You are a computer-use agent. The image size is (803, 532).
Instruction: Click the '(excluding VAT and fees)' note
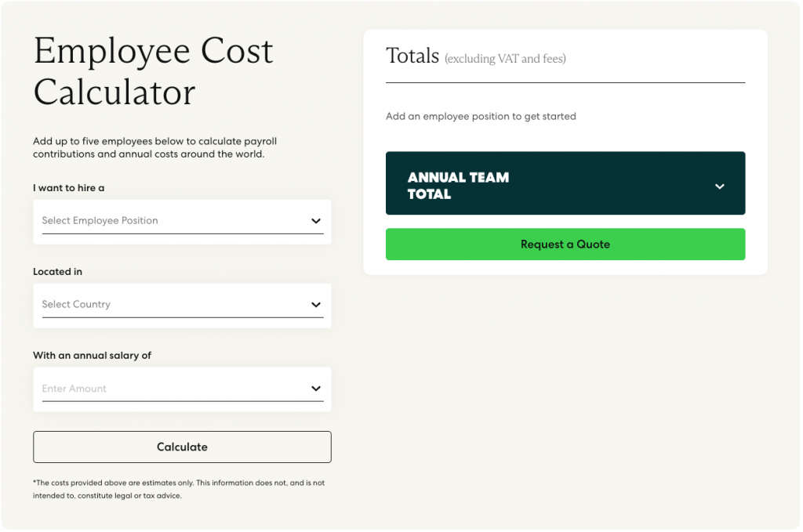point(505,59)
